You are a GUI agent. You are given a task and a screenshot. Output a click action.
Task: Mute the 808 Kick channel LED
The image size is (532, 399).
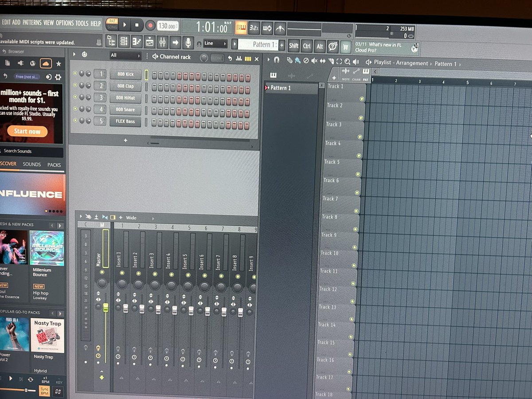pos(75,73)
